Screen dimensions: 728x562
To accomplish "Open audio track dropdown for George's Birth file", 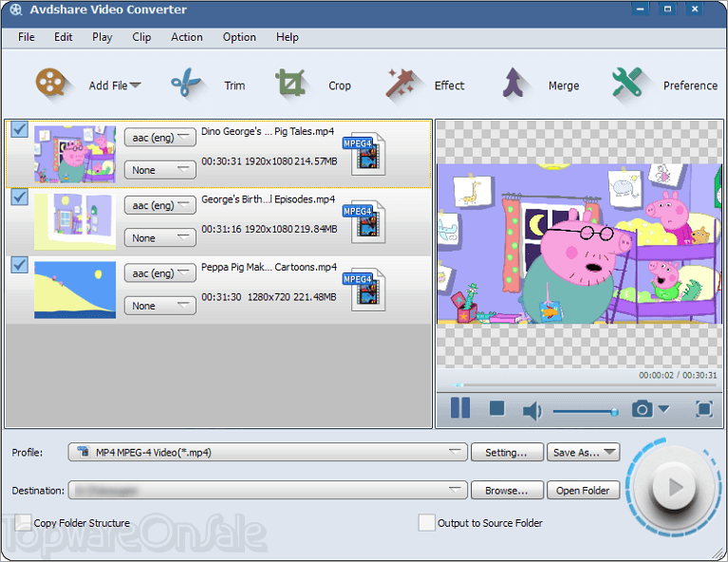I will [159, 205].
